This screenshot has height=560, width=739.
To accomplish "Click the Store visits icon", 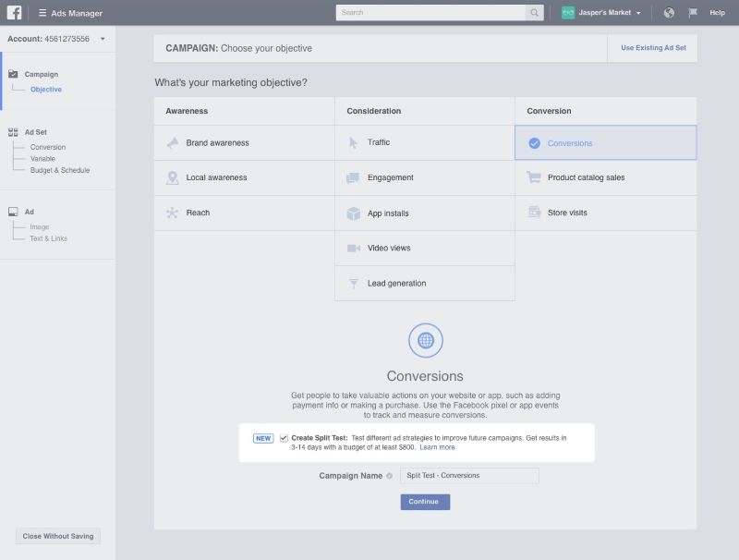I will pyautogui.click(x=535, y=213).
